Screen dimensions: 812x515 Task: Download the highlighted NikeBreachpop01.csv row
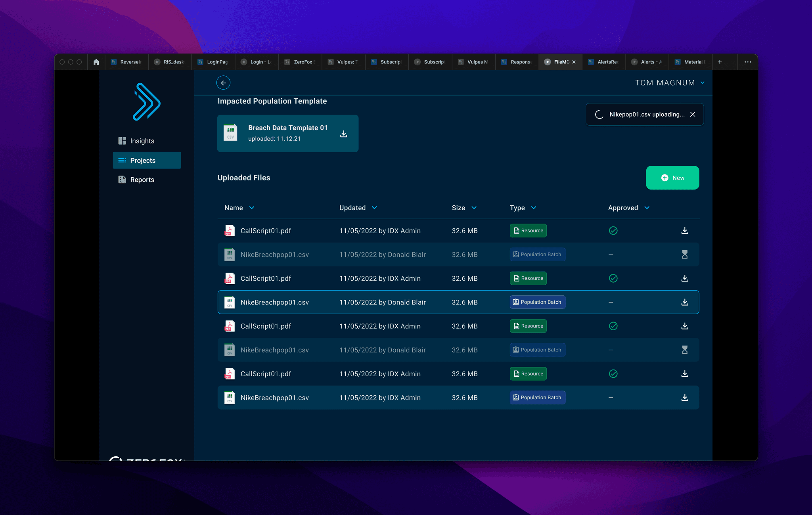684,302
